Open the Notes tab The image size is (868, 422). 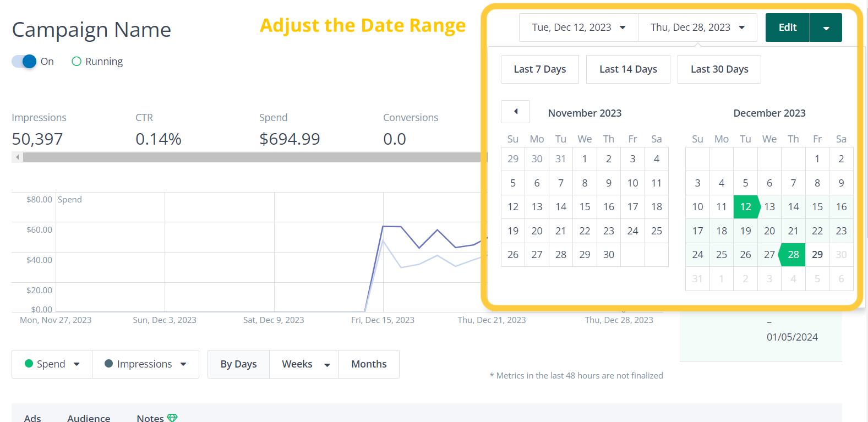pos(150,418)
